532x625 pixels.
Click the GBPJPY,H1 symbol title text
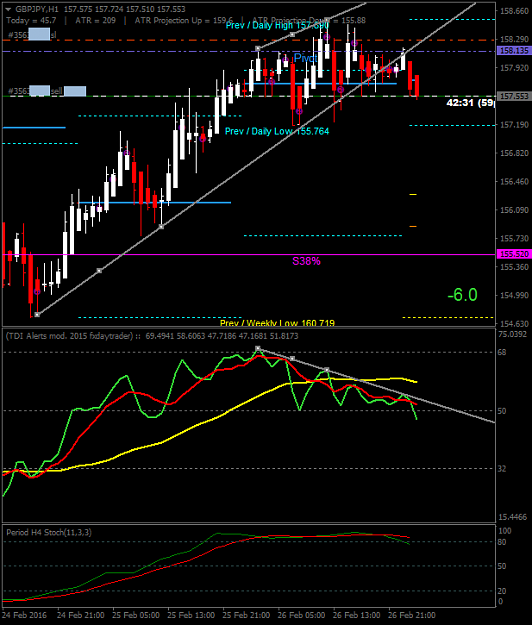click(x=37, y=9)
